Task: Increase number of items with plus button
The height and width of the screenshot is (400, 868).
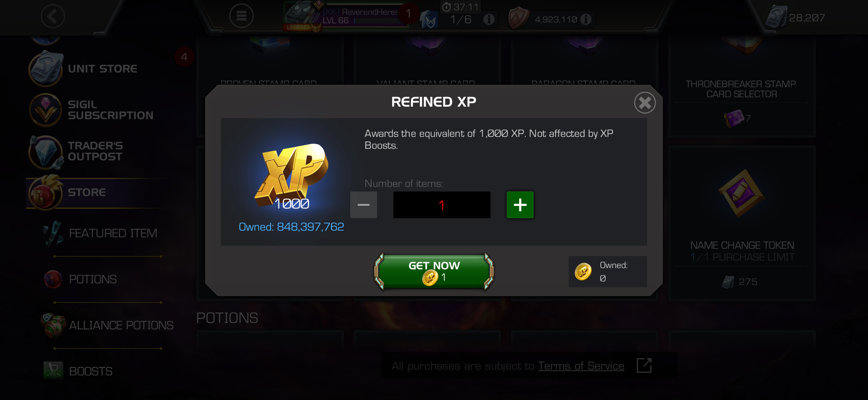Action: click(x=520, y=205)
